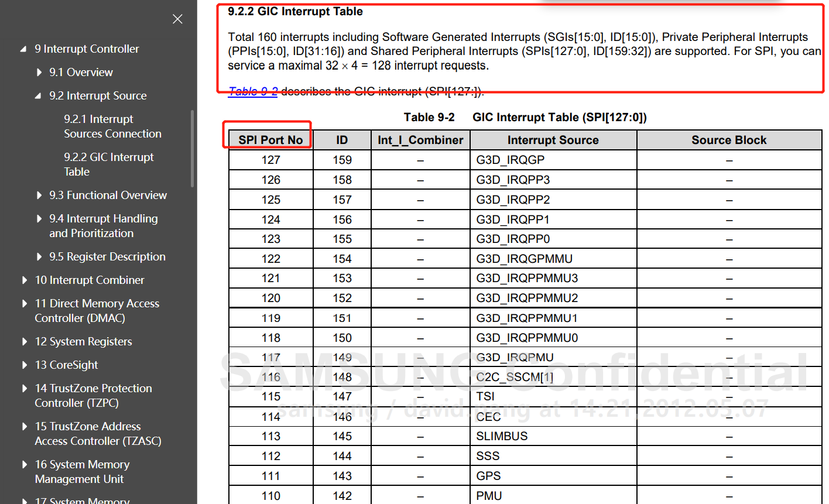Image resolution: width=829 pixels, height=504 pixels.
Task: Go to 12 System Registers chapter
Action: (83, 342)
